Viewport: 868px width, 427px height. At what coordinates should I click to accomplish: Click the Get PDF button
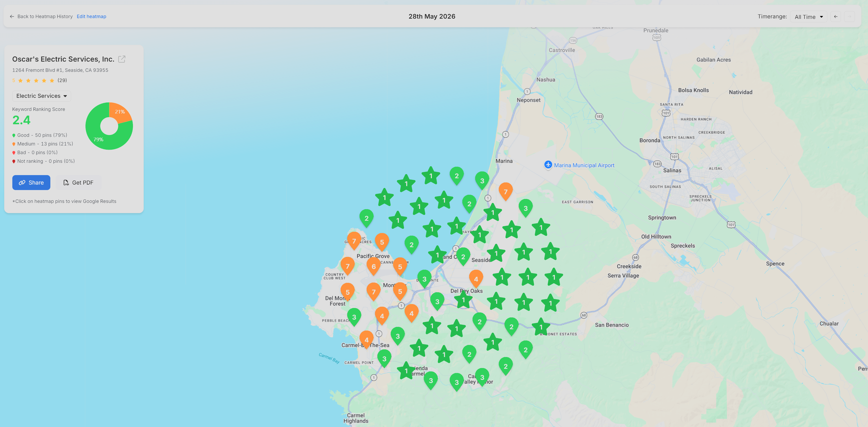[x=78, y=182]
